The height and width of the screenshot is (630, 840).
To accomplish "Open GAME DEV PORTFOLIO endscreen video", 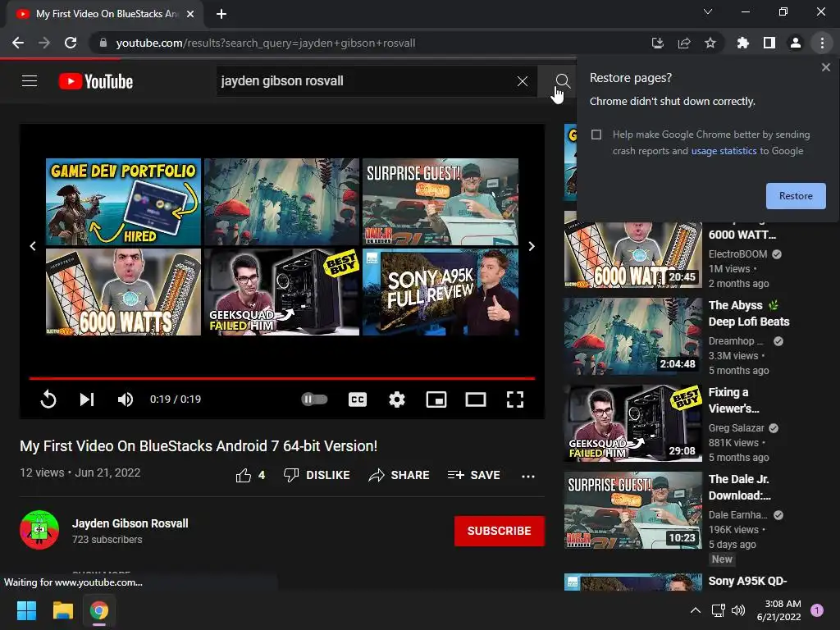I will click(x=123, y=202).
